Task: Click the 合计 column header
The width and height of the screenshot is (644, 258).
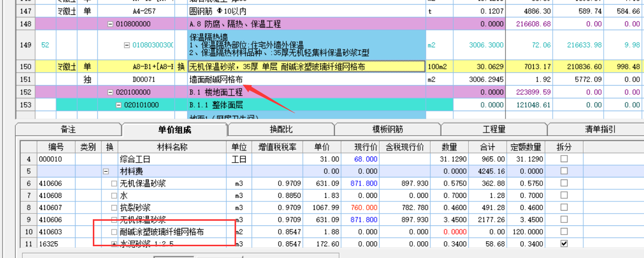Action: pyautogui.click(x=487, y=147)
